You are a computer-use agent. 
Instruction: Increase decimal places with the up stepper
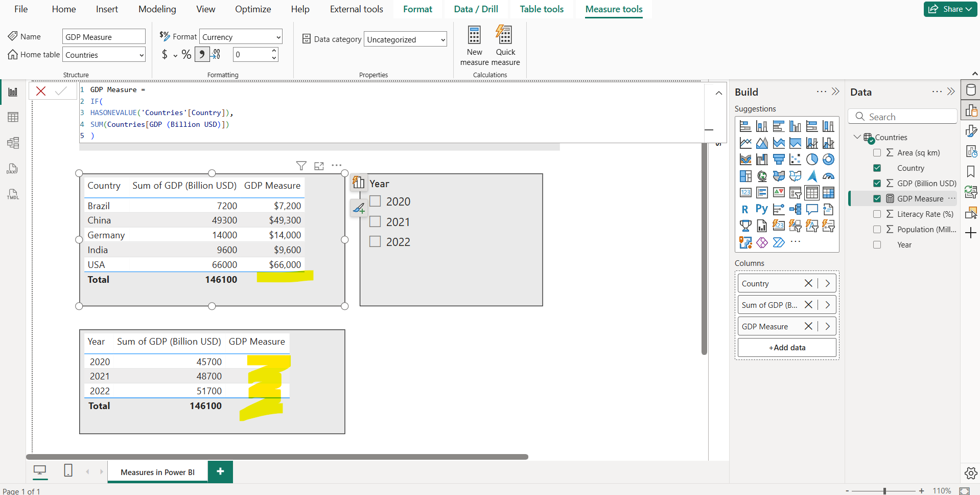tap(274, 51)
